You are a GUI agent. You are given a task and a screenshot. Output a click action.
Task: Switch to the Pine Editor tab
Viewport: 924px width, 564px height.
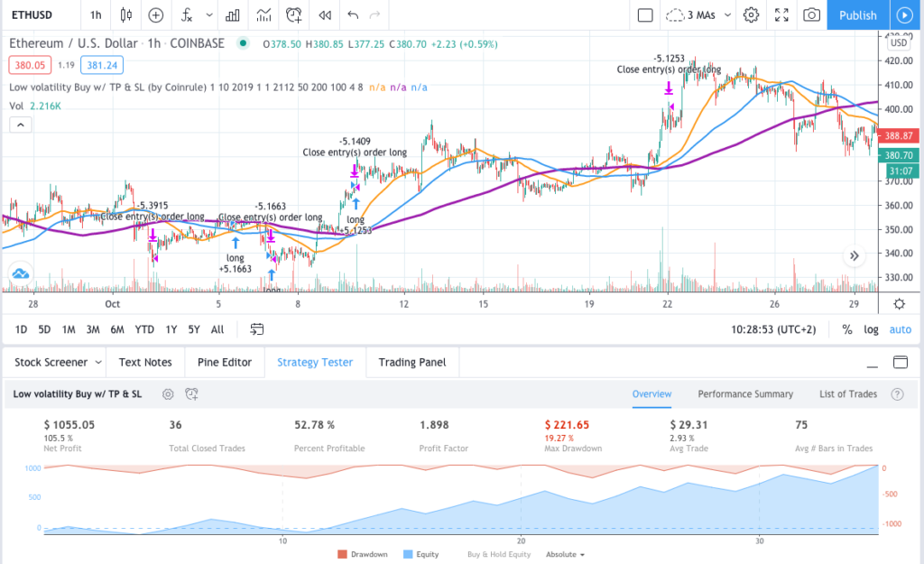(x=224, y=362)
